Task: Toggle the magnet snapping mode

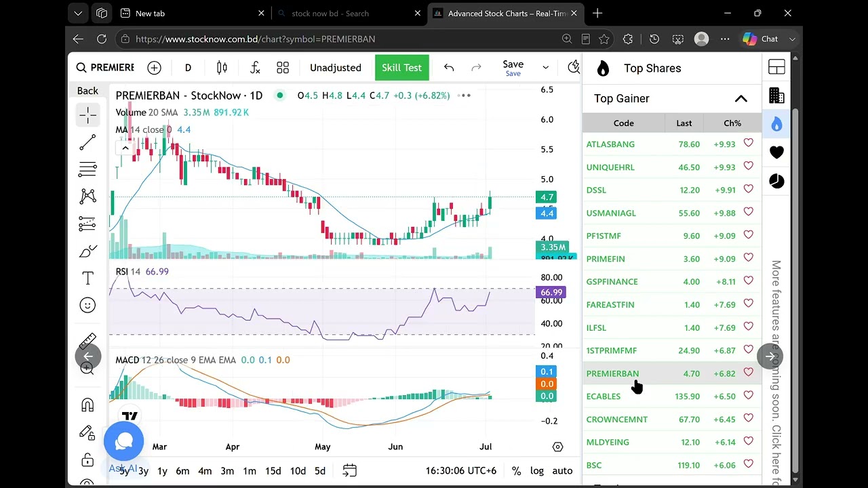Action: [87, 405]
